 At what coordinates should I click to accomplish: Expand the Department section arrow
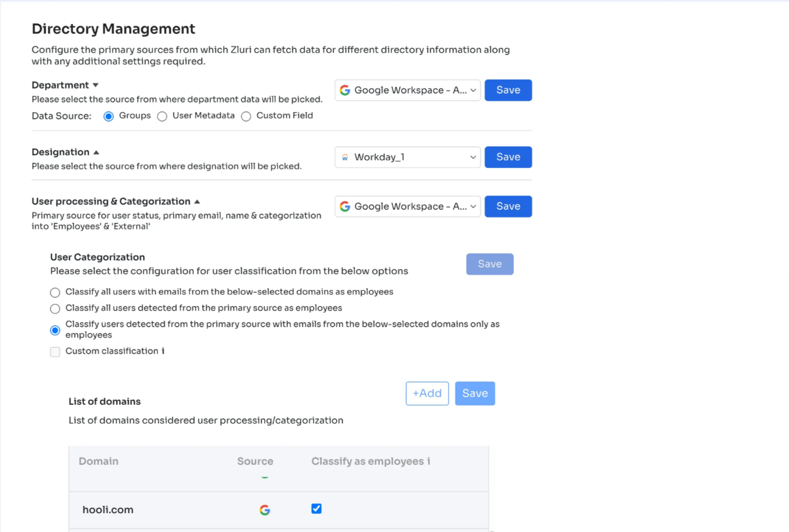pyautogui.click(x=95, y=85)
